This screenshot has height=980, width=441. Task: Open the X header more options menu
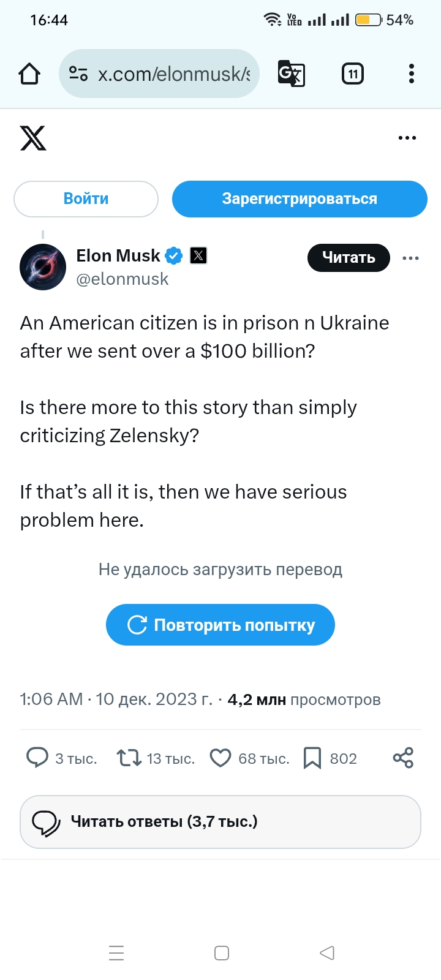click(x=407, y=138)
